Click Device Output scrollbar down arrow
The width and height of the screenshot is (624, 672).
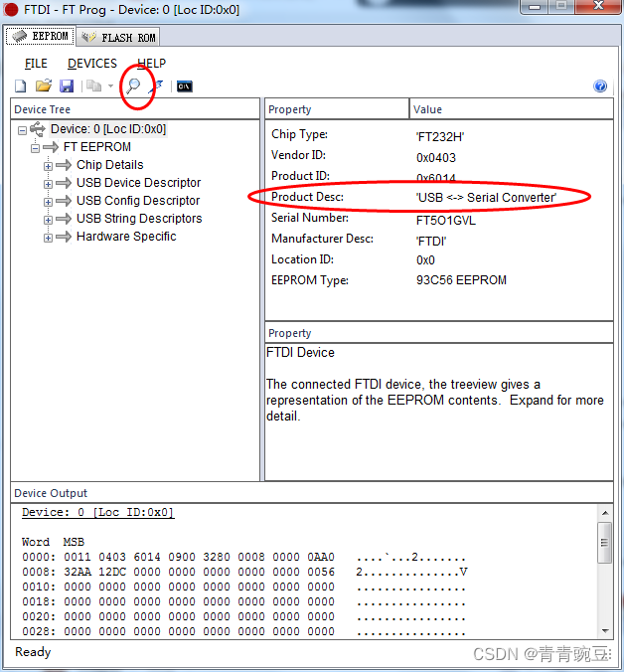click(605, 631)
